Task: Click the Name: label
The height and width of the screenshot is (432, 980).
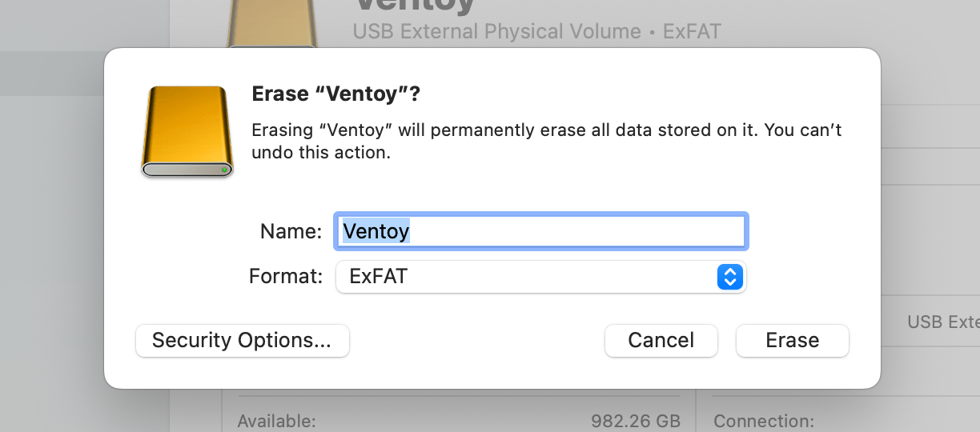Action: point(291,232)
